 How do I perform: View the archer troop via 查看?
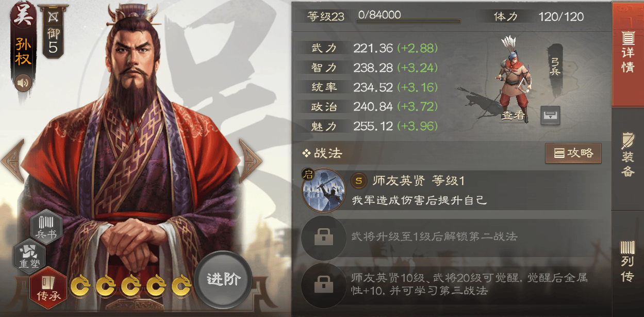click(513, 116)
